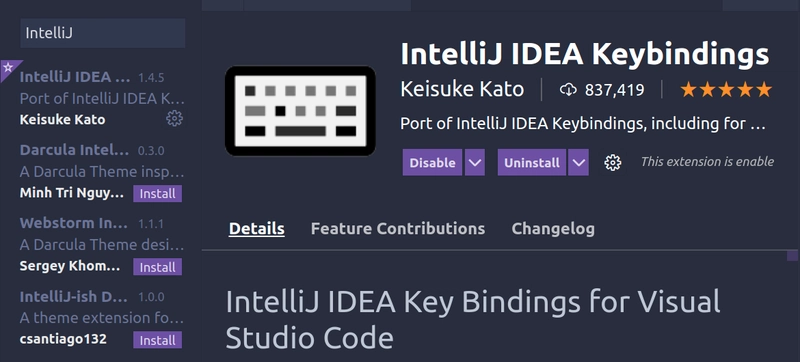Click the scrollbar marker on details pane
This screenshot has width=800, height=362.
(x=792, y=255)
